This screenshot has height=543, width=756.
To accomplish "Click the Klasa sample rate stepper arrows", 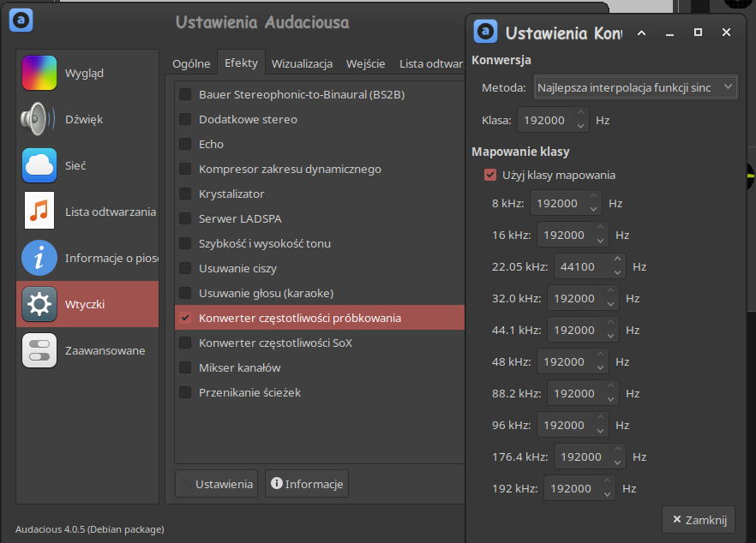I will point(580,120).
